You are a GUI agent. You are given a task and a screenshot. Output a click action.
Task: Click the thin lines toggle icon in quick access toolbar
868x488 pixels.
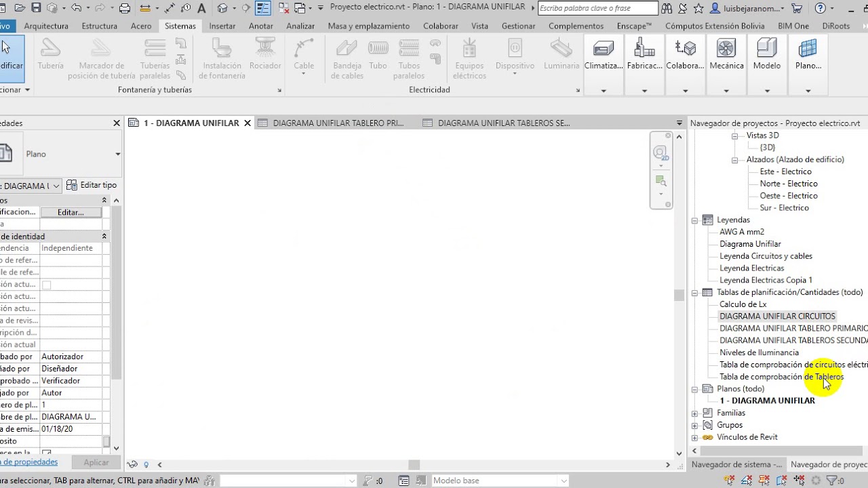point(263,8)
